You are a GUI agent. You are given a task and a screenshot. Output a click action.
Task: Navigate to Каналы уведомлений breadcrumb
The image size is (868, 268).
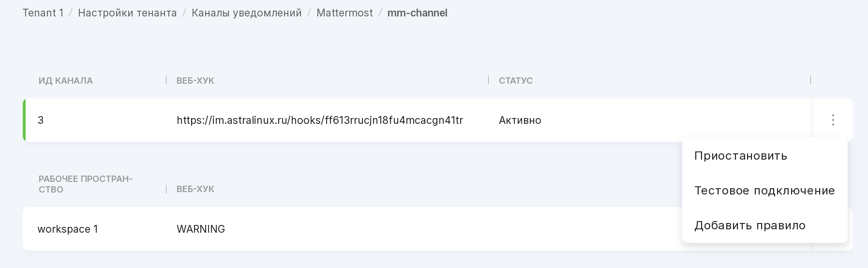click(x=246, y=13)
